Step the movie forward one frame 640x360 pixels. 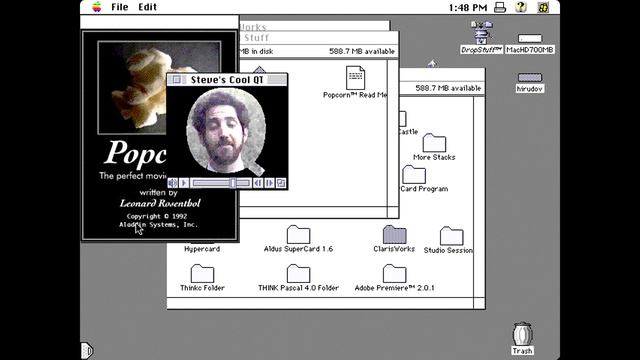(x=269, y=183)
